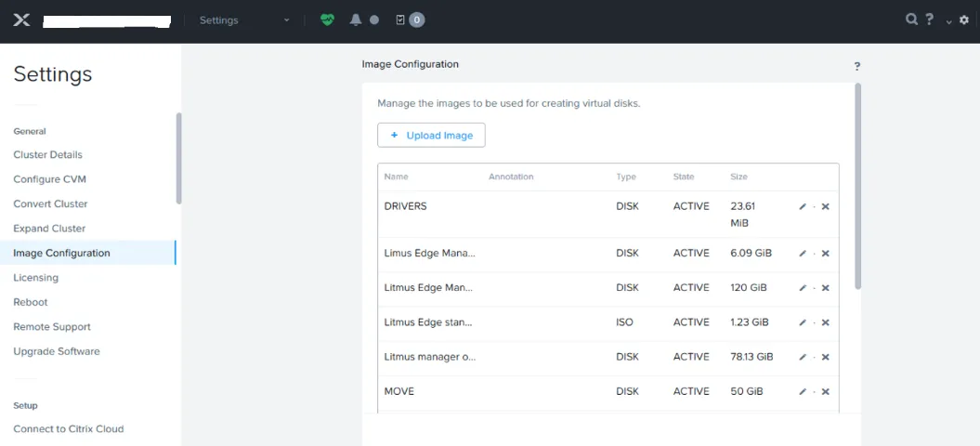Click the Settings page heading
980x446 pixels.
(x=53, y=73)
